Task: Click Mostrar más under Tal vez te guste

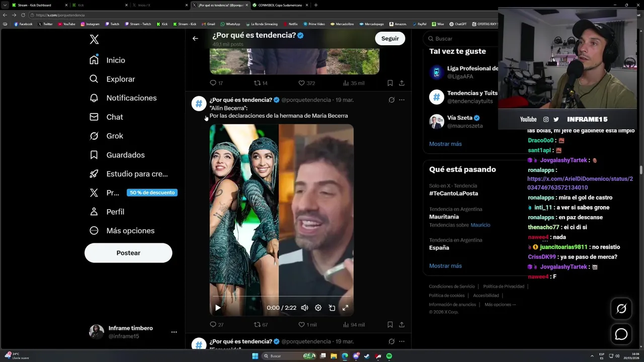Action: click(x=445, y=144)
